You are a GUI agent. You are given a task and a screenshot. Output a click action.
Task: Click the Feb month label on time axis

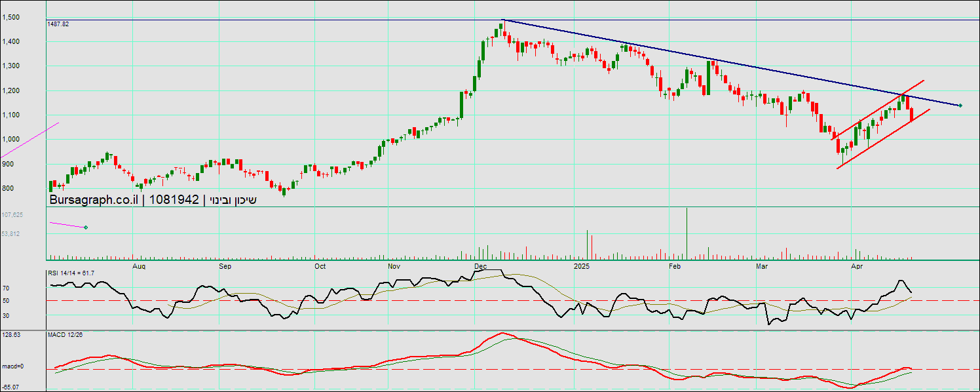tap(675, 267)
